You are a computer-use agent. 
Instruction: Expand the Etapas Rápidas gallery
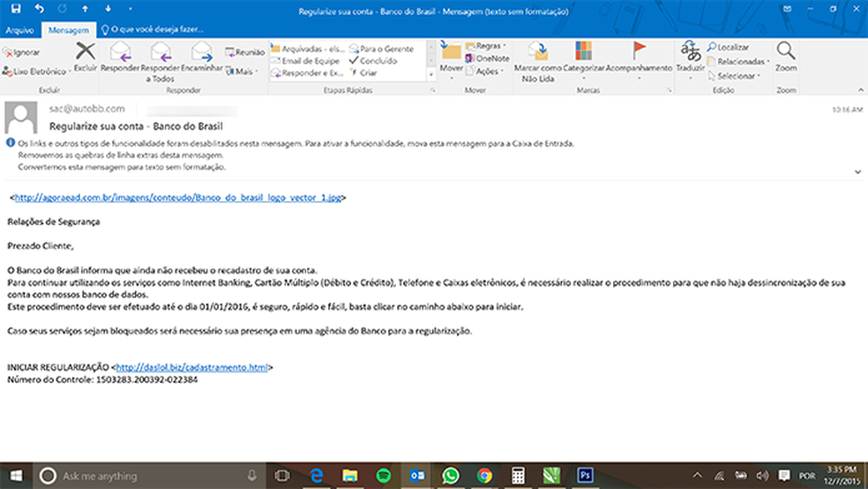click(x=431, y=74)
